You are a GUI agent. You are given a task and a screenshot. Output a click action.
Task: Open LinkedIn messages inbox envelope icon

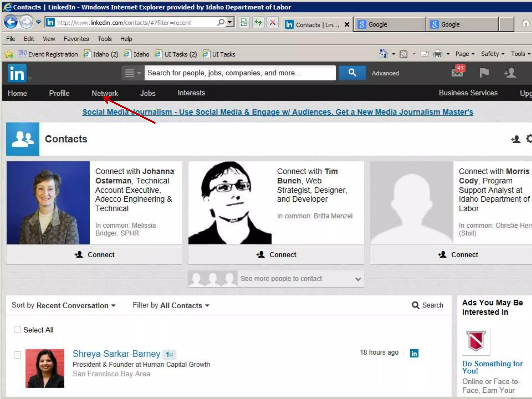pos(457,73)
